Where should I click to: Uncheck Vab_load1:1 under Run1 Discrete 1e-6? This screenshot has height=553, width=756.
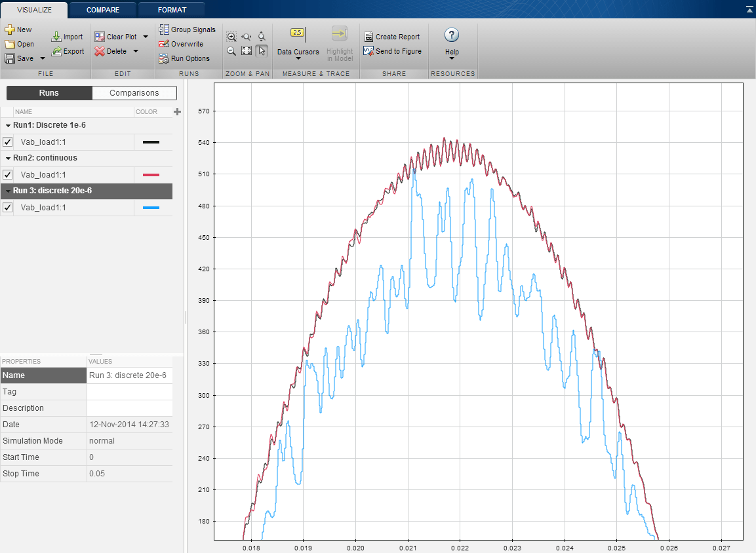(8, 142)
